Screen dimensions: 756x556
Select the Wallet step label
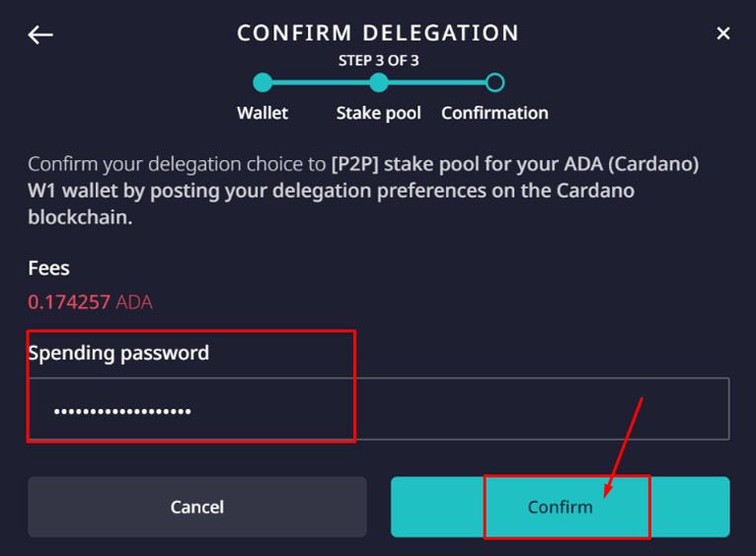pos(263,113)
